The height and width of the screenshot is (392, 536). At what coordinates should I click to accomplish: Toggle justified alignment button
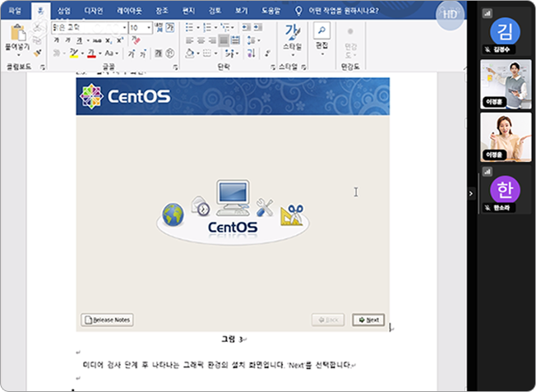click(x=224, y=40)
